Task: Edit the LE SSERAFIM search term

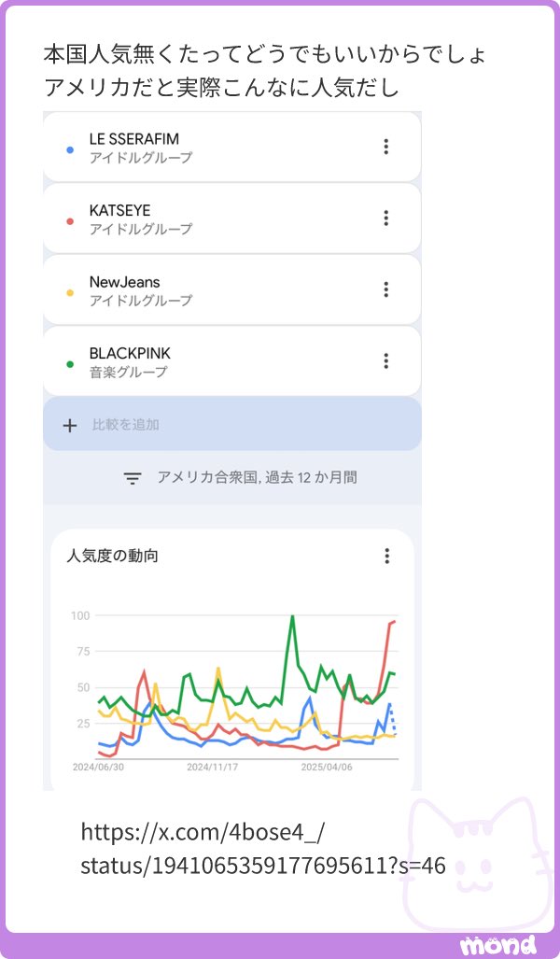Action: pyautogui.click(x=231, y=147)
